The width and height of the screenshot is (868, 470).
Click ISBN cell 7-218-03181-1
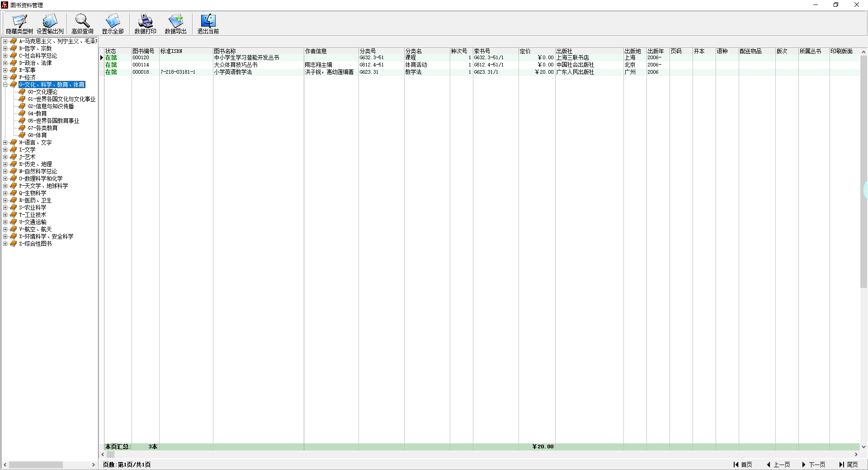(186, 72)
